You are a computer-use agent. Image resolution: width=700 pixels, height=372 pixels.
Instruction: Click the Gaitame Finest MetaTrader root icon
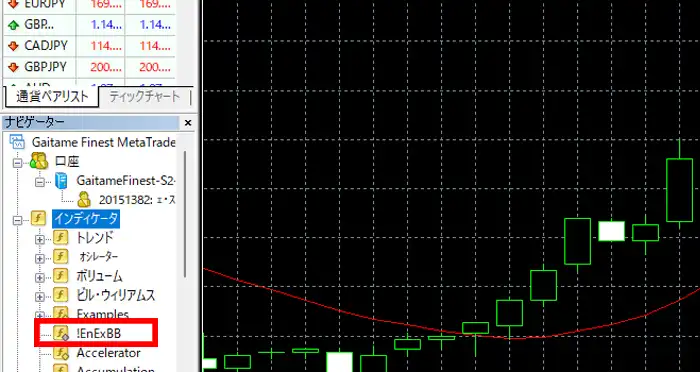pyautogui.click(x=17, y=142)
